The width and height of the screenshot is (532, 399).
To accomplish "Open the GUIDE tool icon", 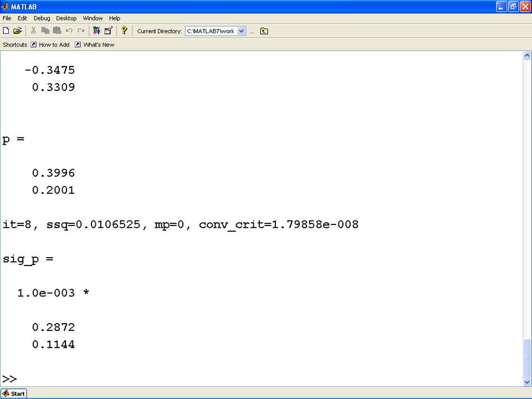I will click(x=108, y=31).
